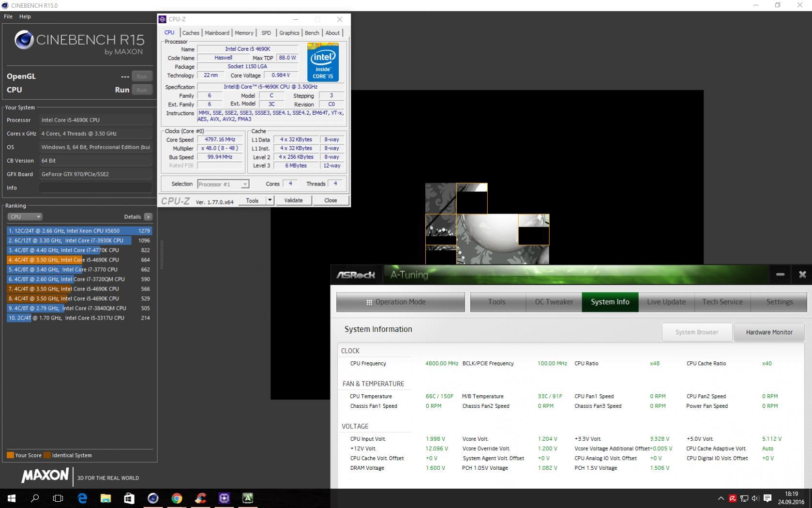
Task: Click the System Browser button
Action: click(697, 332)
